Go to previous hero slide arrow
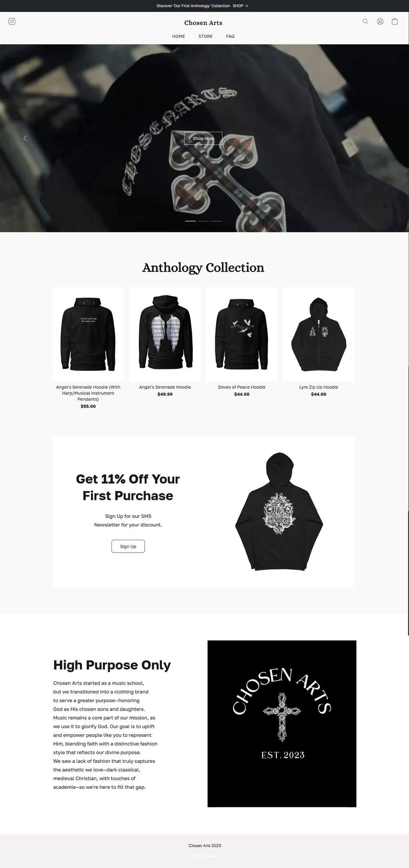The width and height of the screenshot is (409, 868). tap(25, 138)
